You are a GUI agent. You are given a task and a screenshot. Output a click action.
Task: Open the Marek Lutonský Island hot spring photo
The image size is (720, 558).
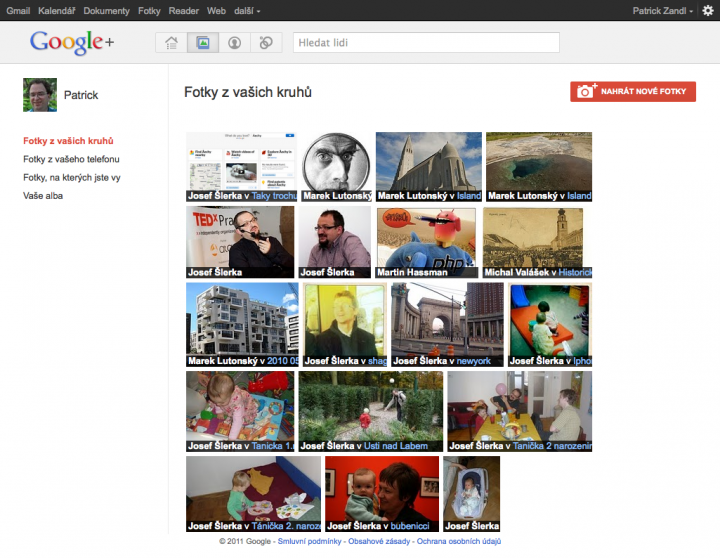[539, 167]
